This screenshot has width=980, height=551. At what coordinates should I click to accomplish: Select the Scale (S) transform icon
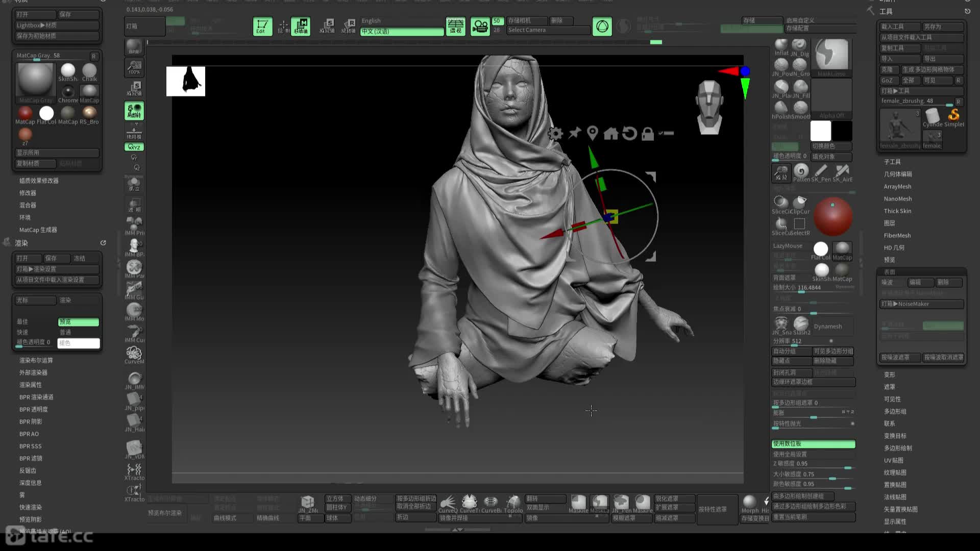click(x=327, y=26)
